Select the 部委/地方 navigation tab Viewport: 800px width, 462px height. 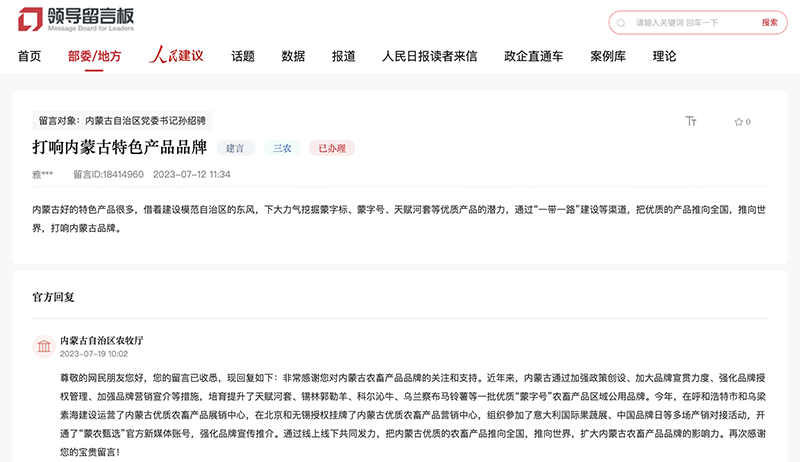click(x=94, y=56)
